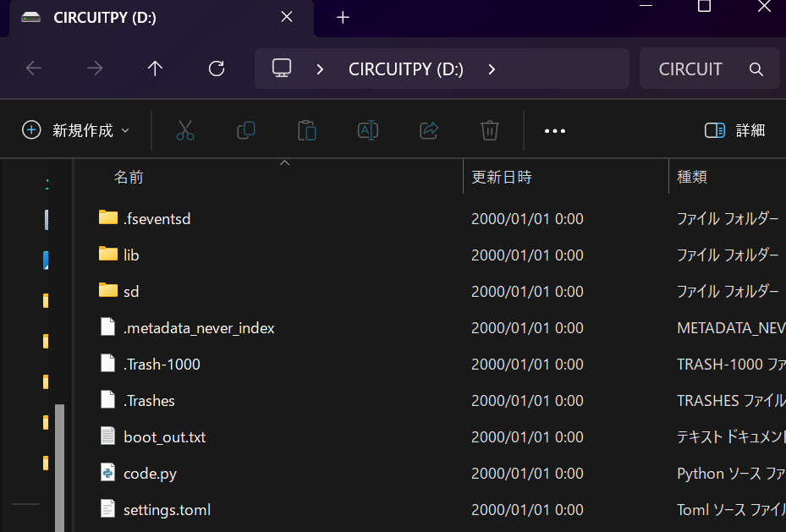Select the boot_out.txt file icon
The width and height of the screenshot is (786, 532).
(x=107, y=436)
